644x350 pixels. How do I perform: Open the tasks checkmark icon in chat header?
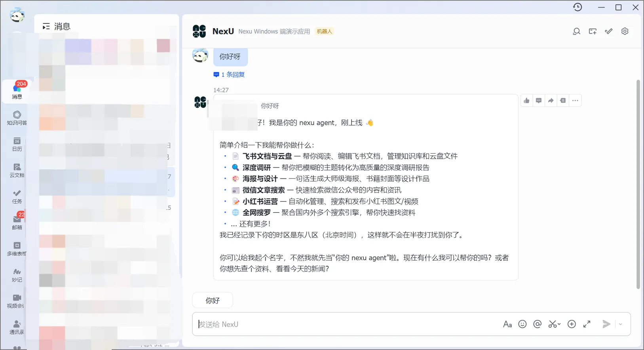609,31
